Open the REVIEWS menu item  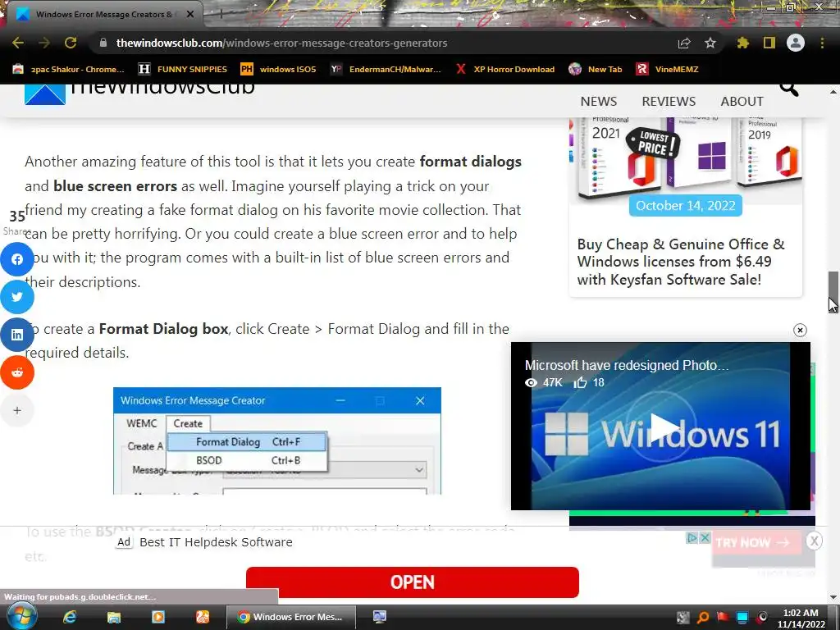669,101
